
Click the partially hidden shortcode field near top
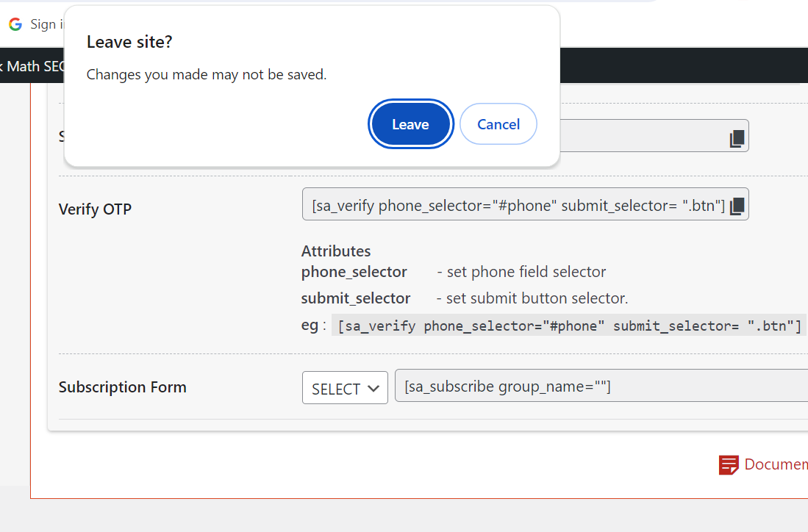654,136
